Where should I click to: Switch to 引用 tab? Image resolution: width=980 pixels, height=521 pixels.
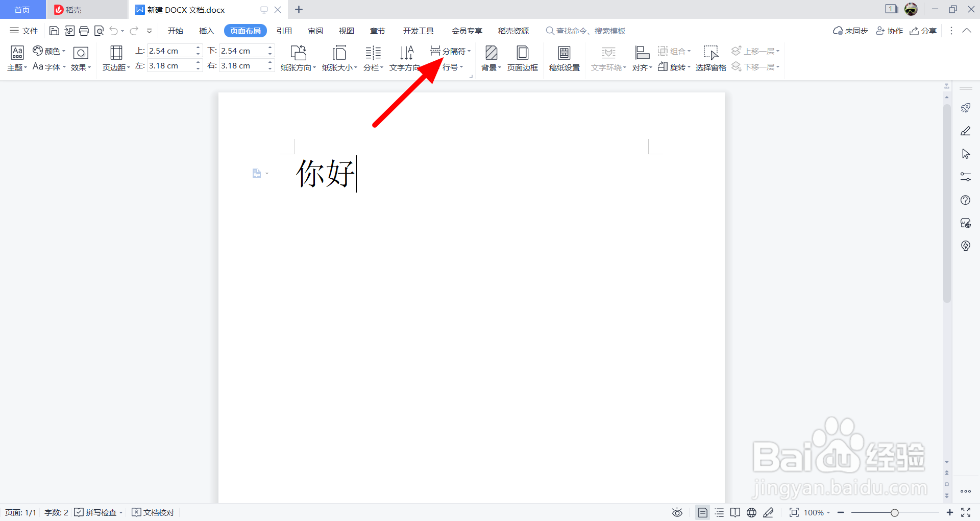click(284, 31)
